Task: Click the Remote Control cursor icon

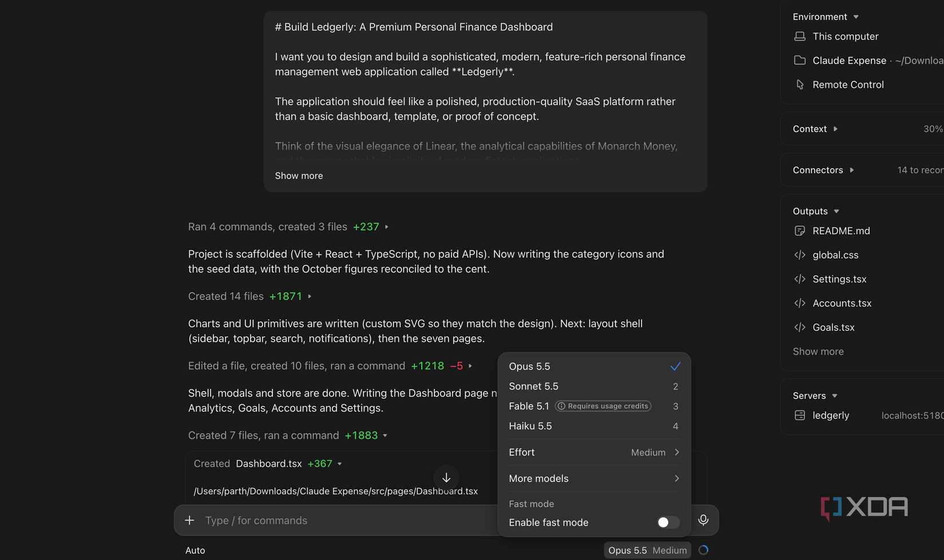Action: click(800, 85)
